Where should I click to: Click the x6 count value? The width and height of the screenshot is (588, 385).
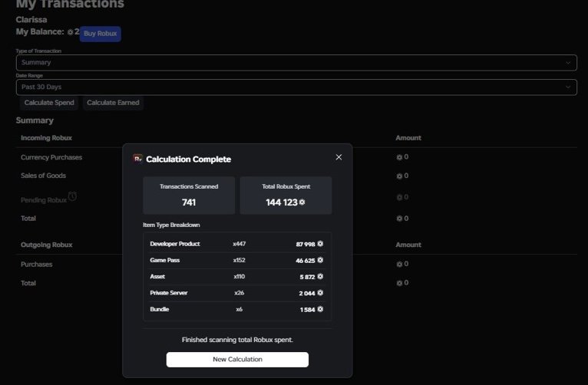pyautogui.click(x=239, y=309)
